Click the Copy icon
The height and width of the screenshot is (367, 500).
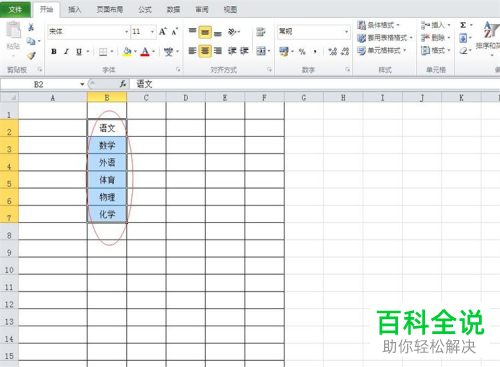[31, 41]
